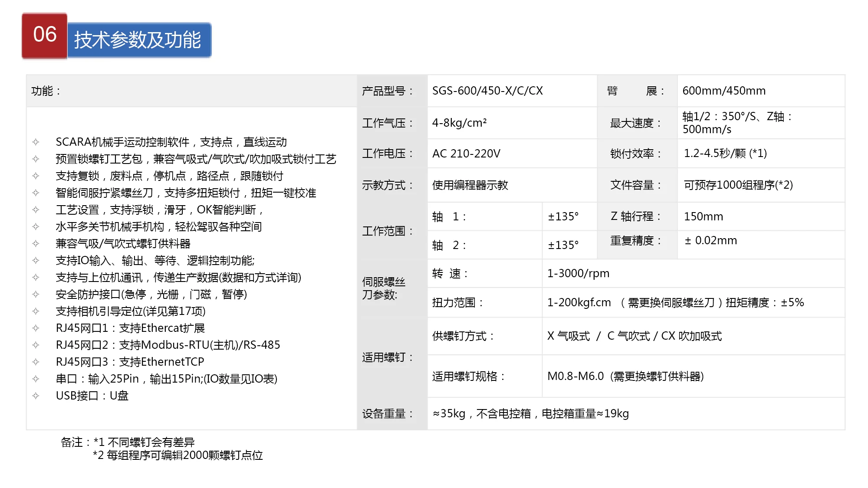Select the SCARA机械手运动控制软件 bullet line
Screen dimensions: 868x488
171,142
